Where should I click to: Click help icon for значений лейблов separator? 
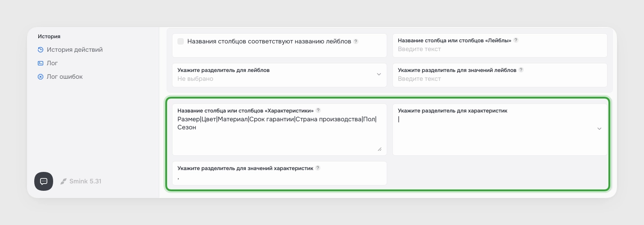click(521, 70)
